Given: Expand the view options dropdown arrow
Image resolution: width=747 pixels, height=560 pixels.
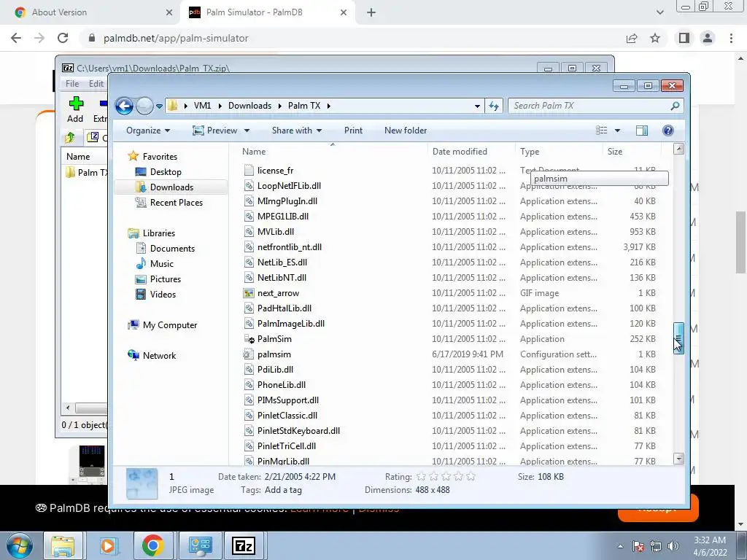Looking at the screenshot, I should tap(617, 131).
